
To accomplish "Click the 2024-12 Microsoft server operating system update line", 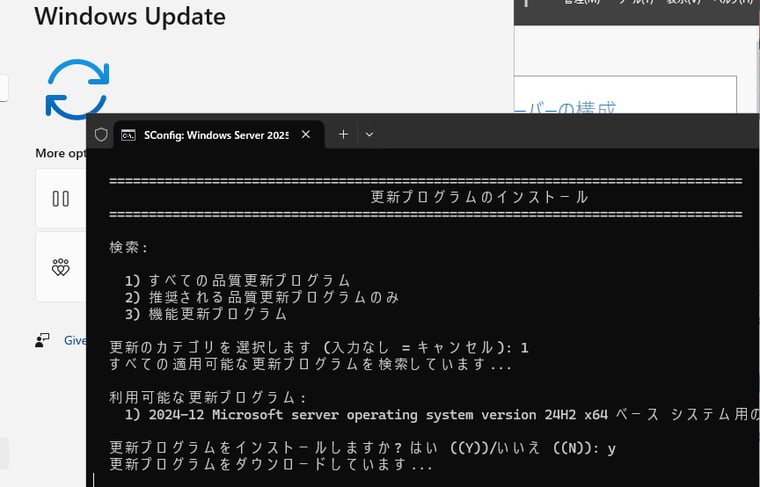I will click(x=442, y=415).
